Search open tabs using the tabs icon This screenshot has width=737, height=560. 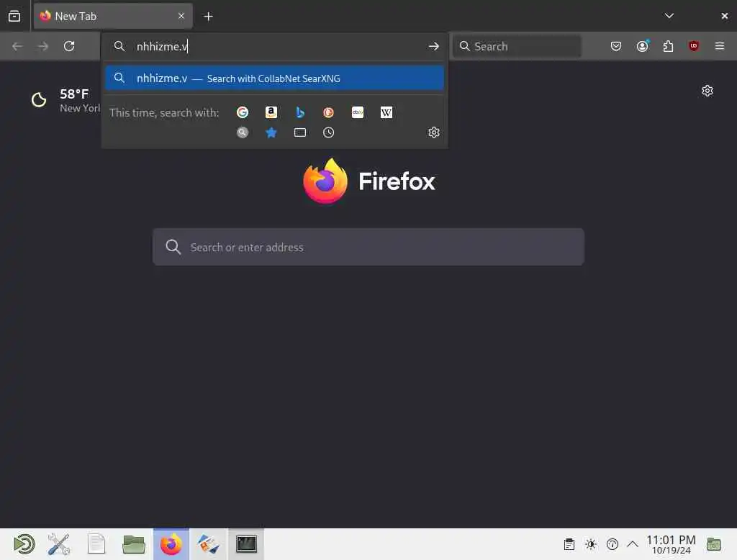tap(300, 132)
